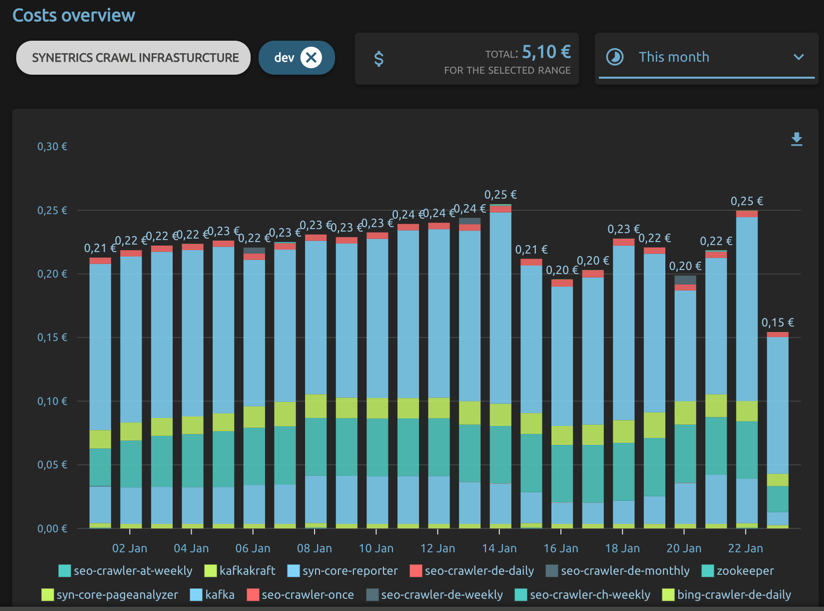Expand the SYNETRICS CRAWL INFRASTRUCTURE selector

[x=132, y=58]
